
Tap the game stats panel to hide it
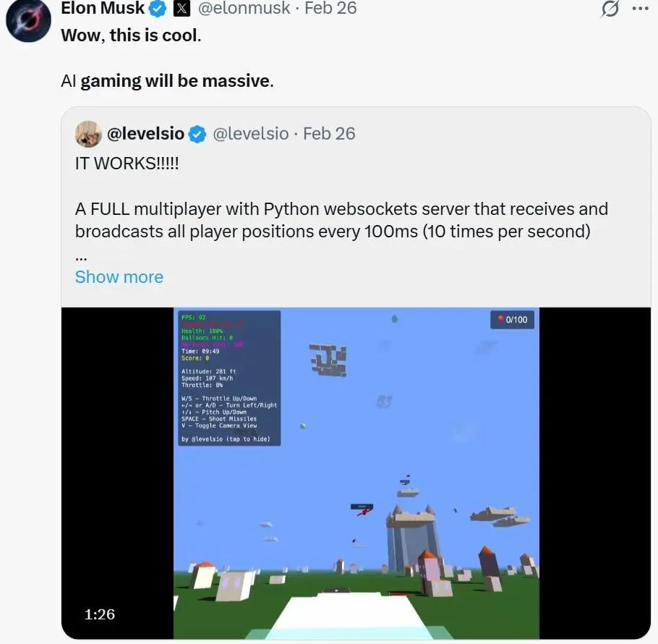229,378
